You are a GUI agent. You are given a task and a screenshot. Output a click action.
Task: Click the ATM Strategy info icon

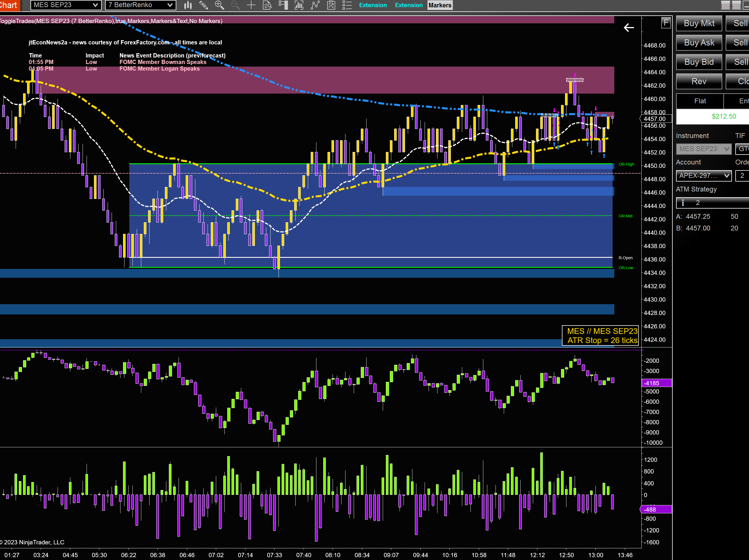pos(683,203)
